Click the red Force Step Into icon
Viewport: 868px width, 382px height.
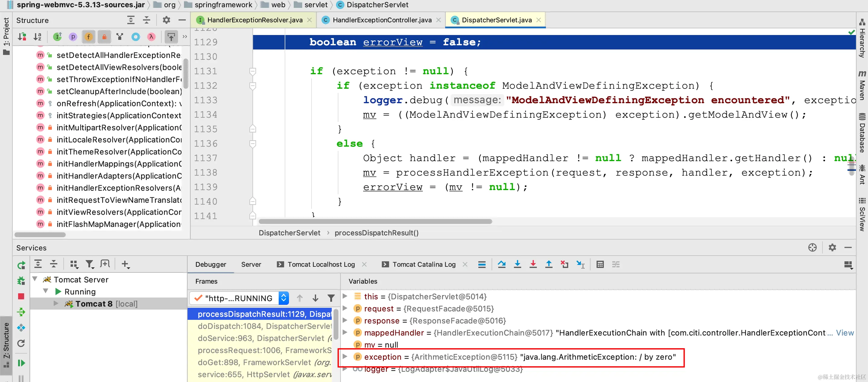click(533, 264)
